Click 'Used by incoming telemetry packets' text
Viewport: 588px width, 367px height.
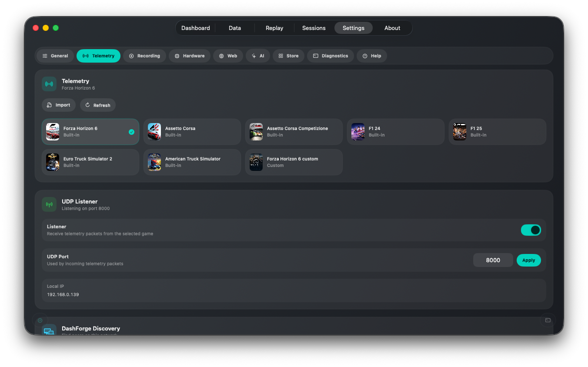pos(85,264)
